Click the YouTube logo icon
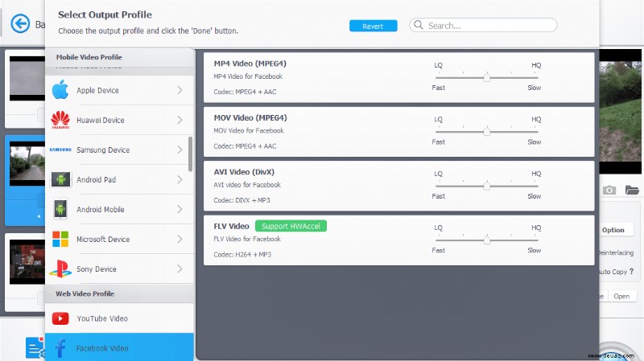 click(60, 318)
